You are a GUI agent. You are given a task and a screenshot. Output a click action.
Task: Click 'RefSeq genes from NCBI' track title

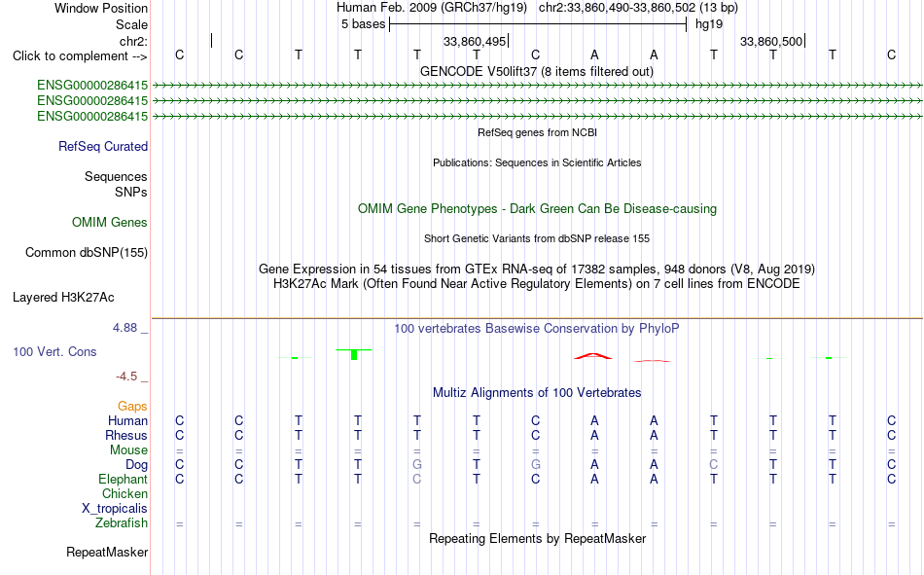tap(538, 132)
